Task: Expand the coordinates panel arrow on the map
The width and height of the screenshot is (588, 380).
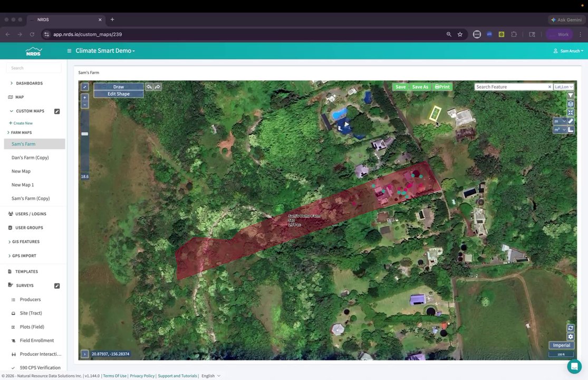Action: (85, 354)
